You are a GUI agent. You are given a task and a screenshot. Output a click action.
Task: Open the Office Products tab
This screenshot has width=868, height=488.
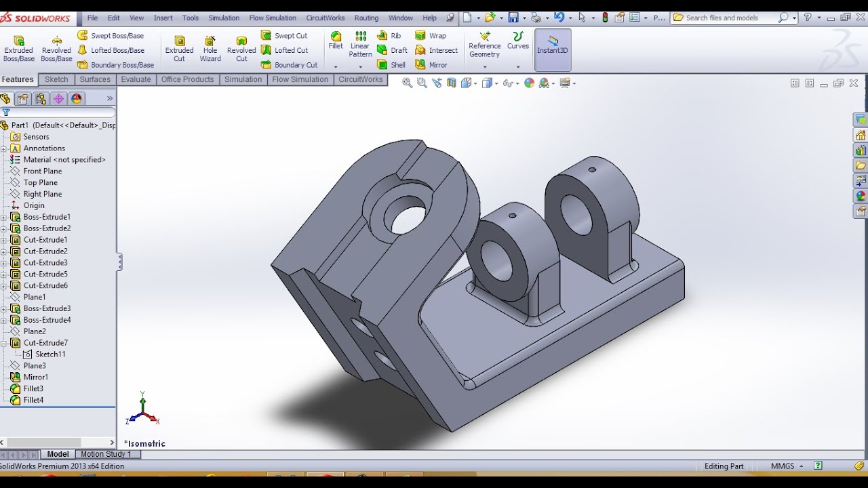point(188,79)
